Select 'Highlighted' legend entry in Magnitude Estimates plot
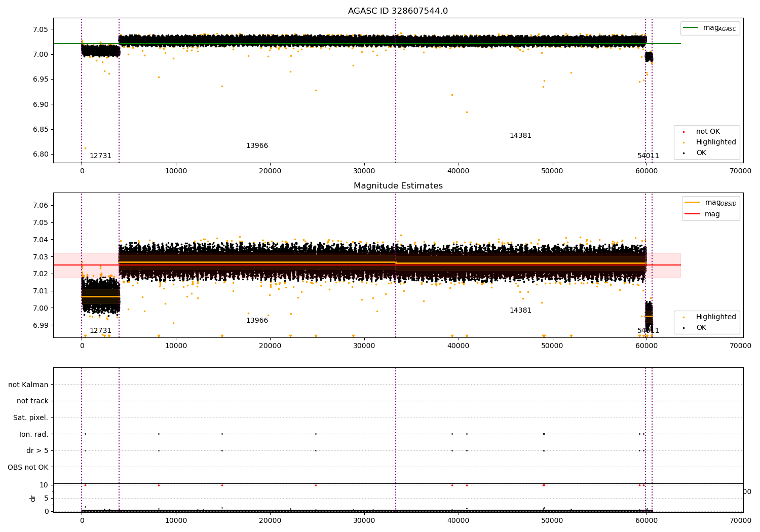Image resolution: width=760 pixels, height=532 pixels. [716, 317]
